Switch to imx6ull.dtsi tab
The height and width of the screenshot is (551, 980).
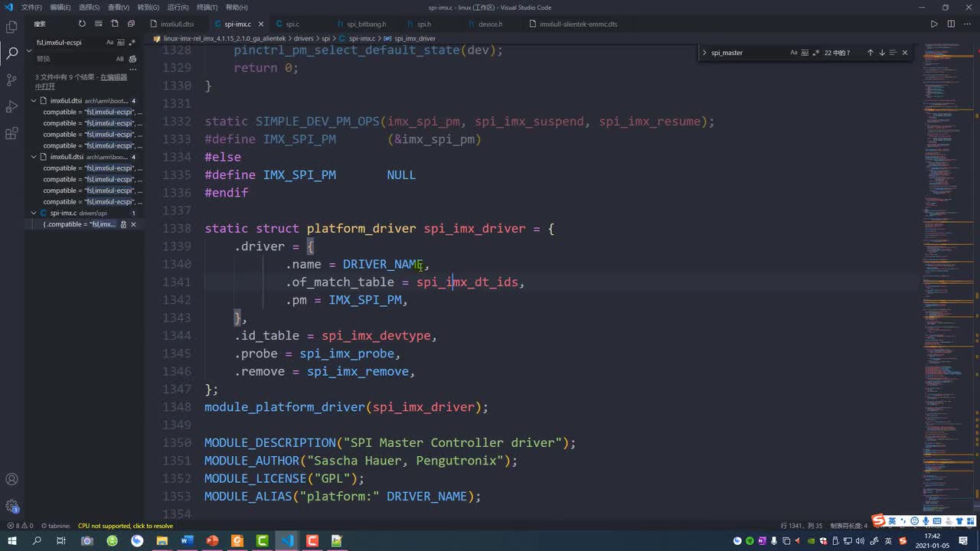[176, 24]
